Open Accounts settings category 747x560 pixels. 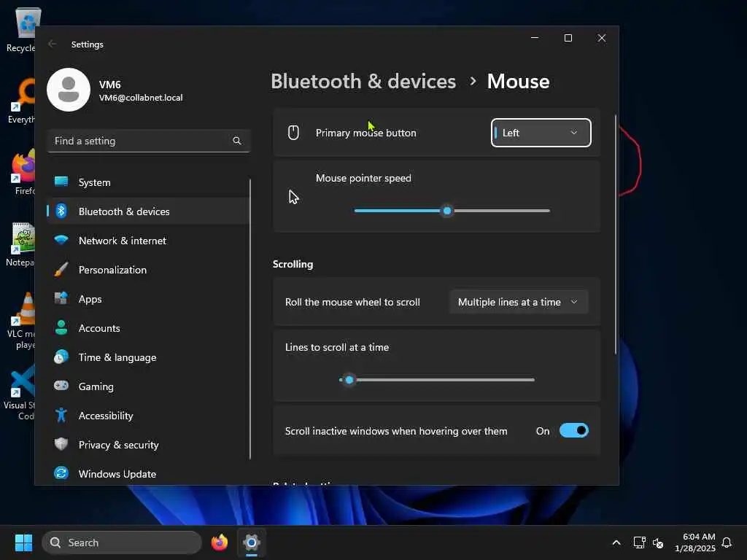148,328
